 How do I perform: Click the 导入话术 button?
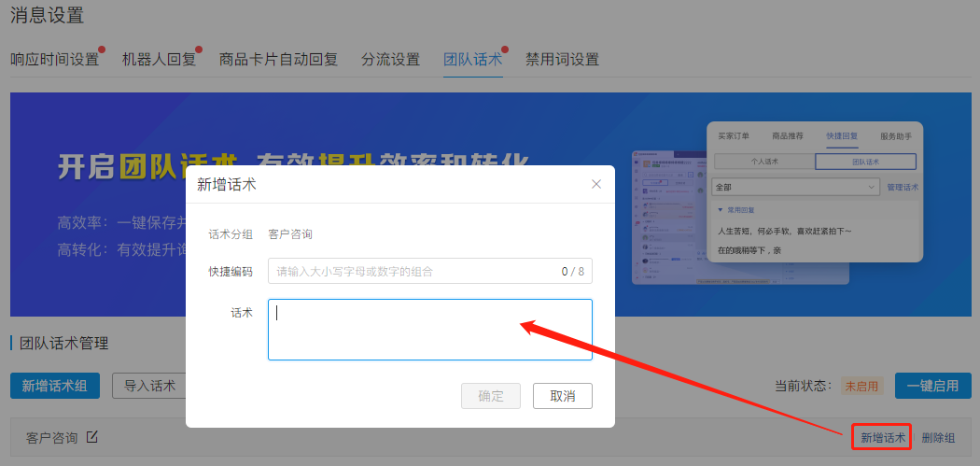[149, 386]
